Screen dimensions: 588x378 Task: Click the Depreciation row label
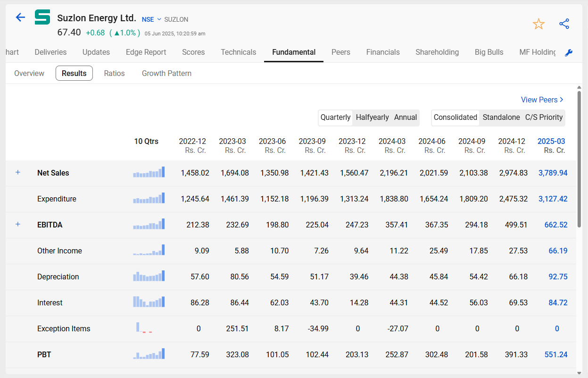pos(58,277)
